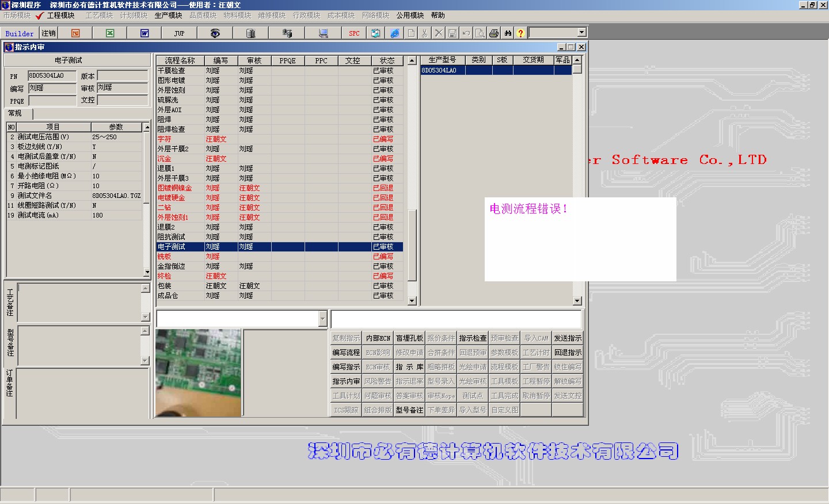Expand the dropdown below the process list
The height and width of the screenshot is (504, 829).
pos(322,319)
